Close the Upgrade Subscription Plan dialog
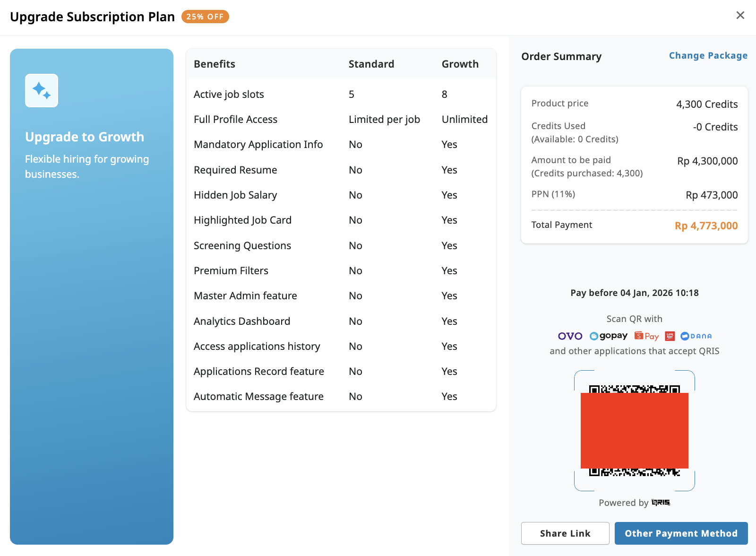The height and width of the screenshot is (556, 756). click(740, 15)
